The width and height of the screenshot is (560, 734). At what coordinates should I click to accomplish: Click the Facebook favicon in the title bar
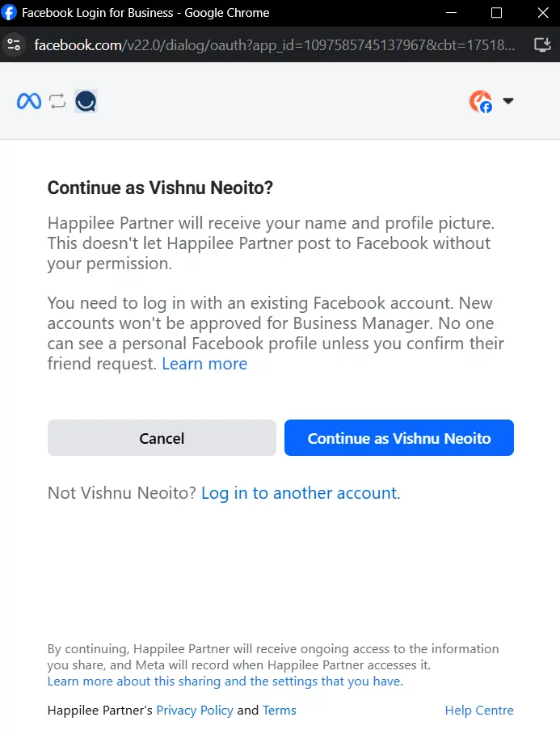pos(10,12)
